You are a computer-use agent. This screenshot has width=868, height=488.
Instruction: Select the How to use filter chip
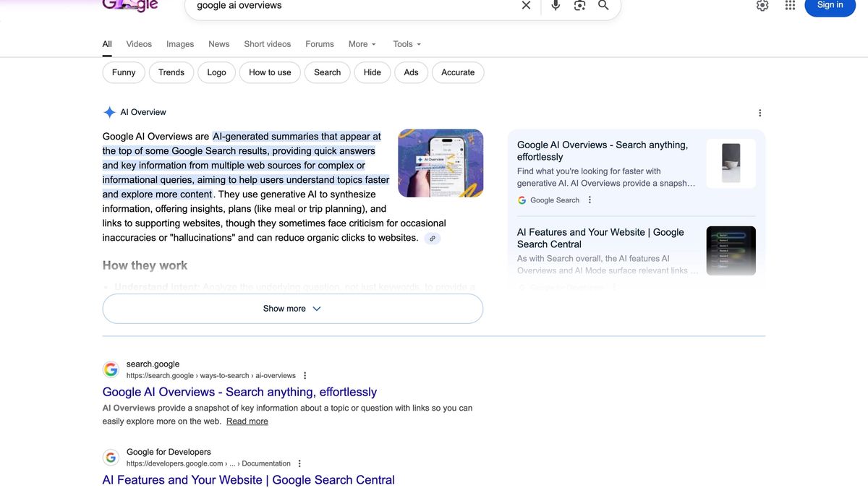[270, 72]
